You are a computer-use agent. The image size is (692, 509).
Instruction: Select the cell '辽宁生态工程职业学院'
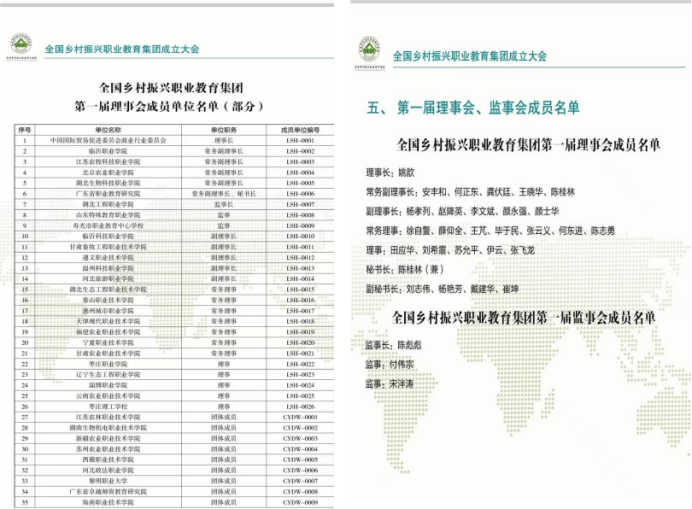[x=108, y=374]
